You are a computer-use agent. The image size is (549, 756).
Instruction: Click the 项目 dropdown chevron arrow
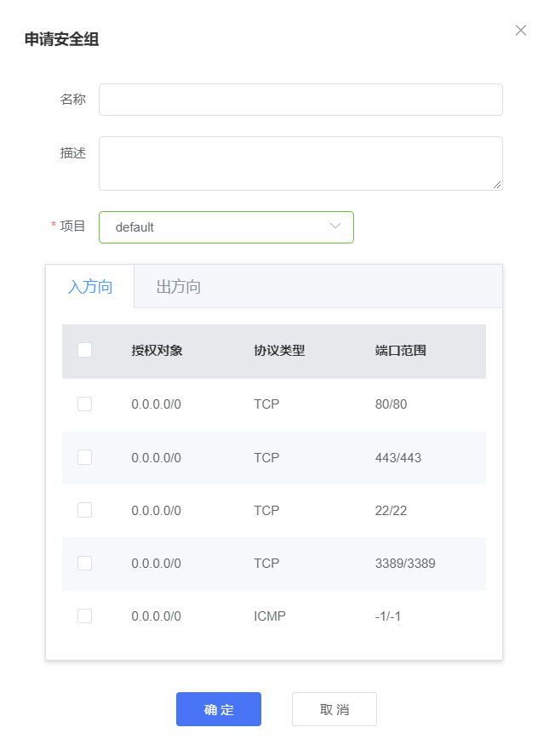[x=335, y=226]
